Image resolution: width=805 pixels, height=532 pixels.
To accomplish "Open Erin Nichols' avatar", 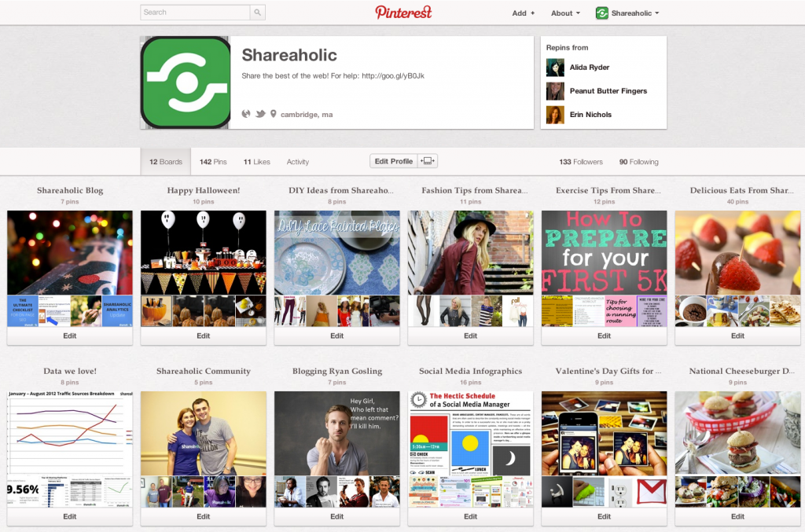I will 555,115.
